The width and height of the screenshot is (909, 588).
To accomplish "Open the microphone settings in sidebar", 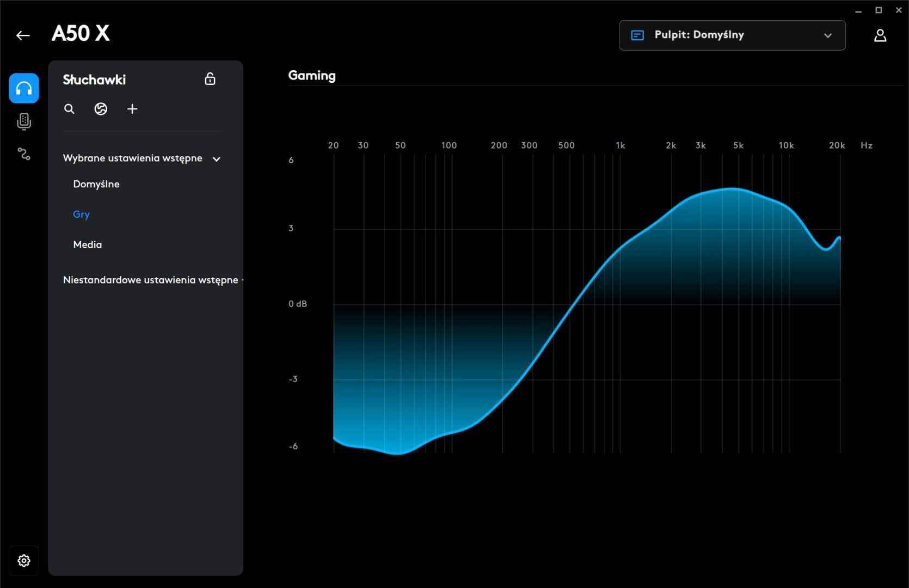I will pyautogui.click(x=24, y=121).
